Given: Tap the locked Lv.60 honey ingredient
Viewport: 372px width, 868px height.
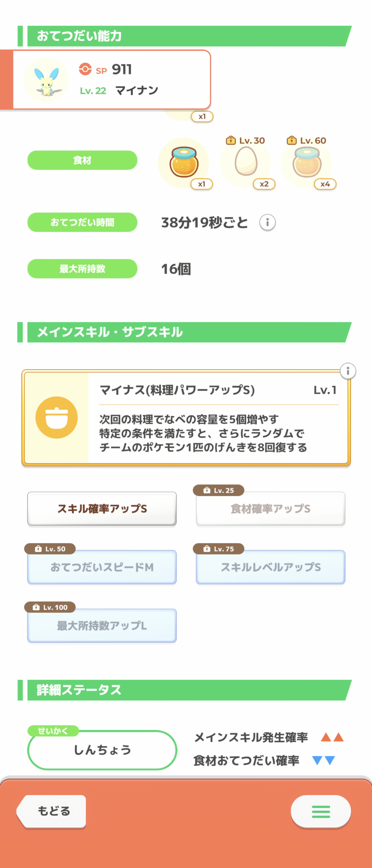Looking at the screenshot, I should coord(307,163).
